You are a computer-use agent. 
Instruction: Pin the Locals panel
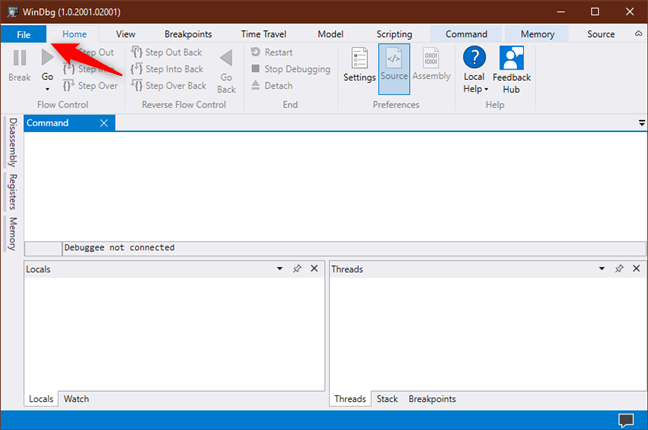[x=297, y=269]
